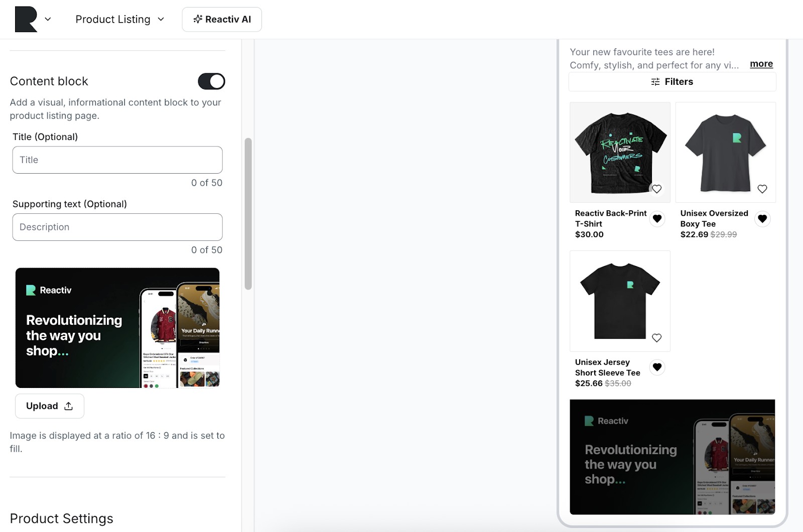This screenshot has width=803, height=532.
Task: Click the Reactiv R logo icon
Action: pyautogui.click(x=26, y=20)
